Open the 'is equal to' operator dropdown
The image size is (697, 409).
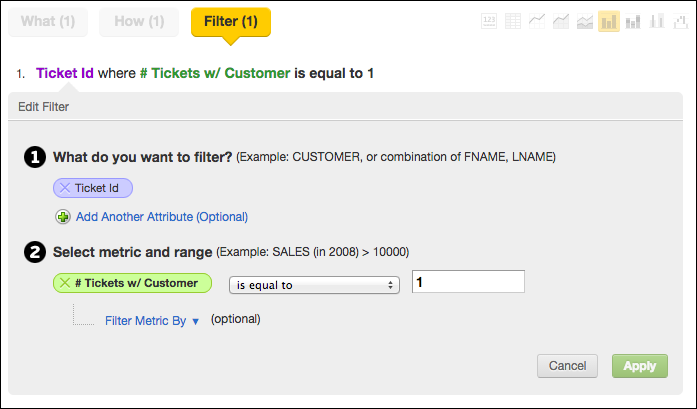tap(314, 285)
